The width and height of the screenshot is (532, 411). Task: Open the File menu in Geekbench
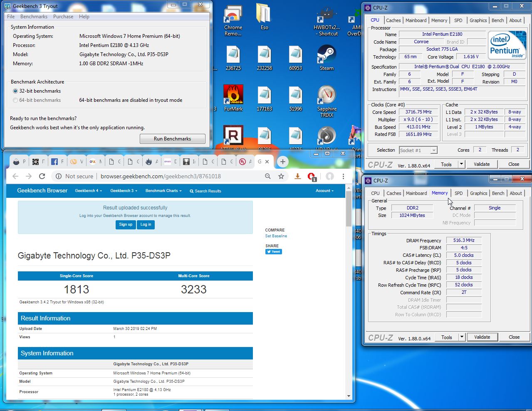pos(11,17)
